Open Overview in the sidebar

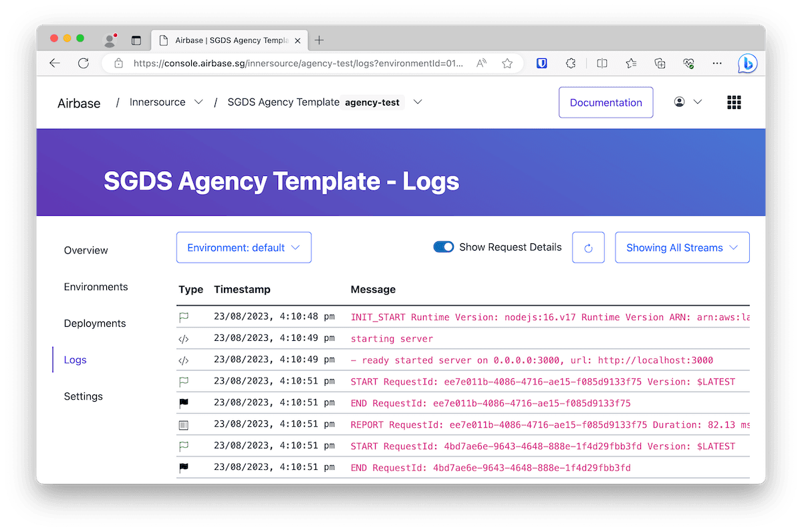point(86,251)
